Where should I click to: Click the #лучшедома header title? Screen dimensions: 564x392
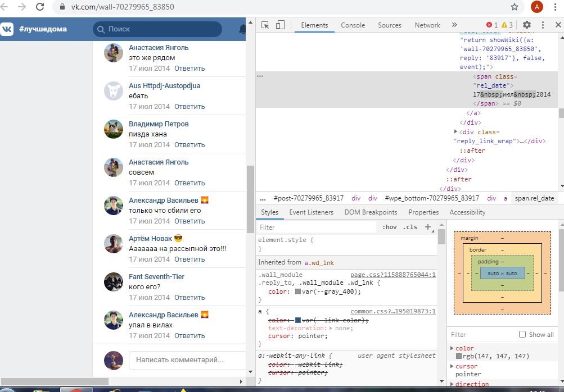tap(43, 29)
